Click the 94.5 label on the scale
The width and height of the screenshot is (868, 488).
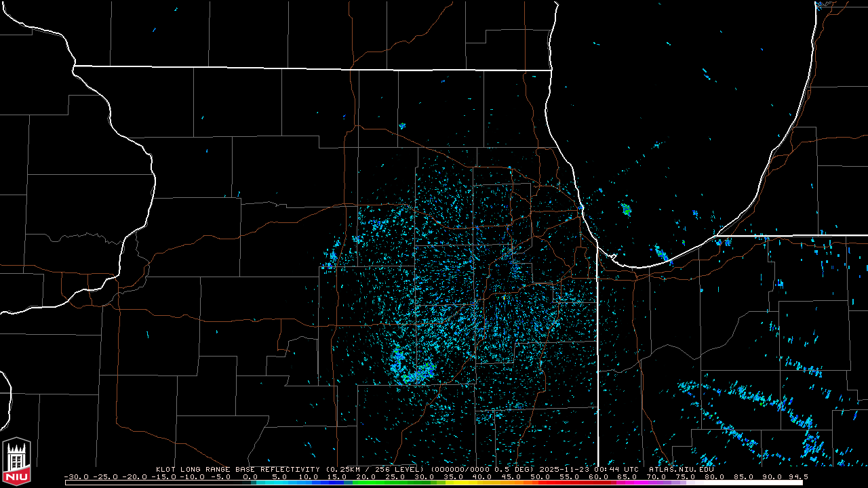click(797, 476)
